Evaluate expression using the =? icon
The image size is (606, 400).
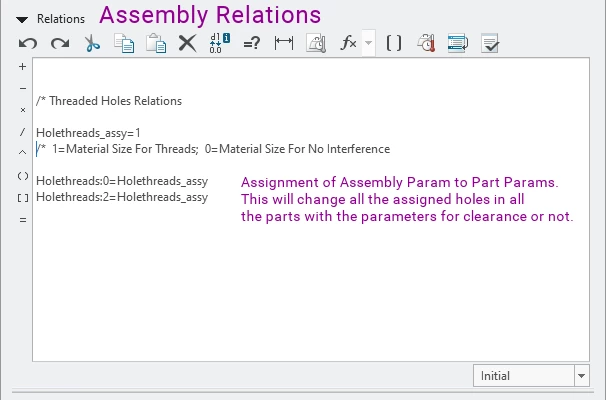tap(252, 43)
